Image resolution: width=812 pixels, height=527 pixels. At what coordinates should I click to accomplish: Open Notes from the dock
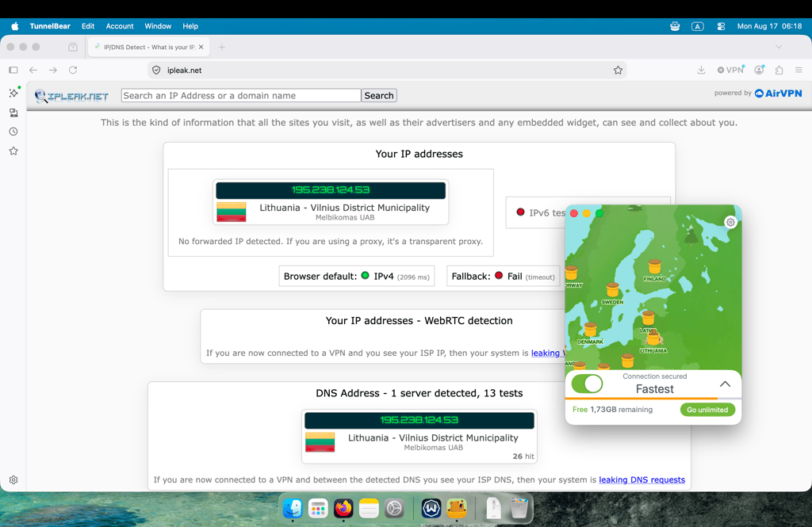[369, 508]
